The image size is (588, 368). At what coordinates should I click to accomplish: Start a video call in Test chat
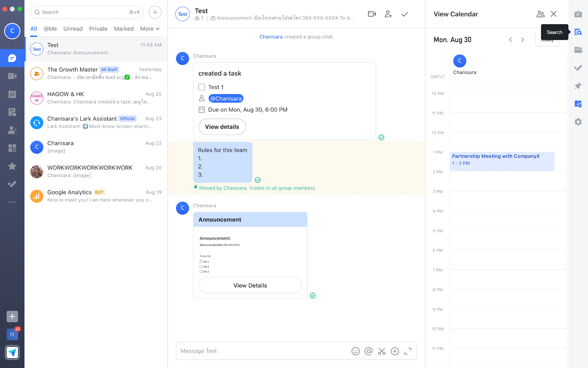pos(372,14)
